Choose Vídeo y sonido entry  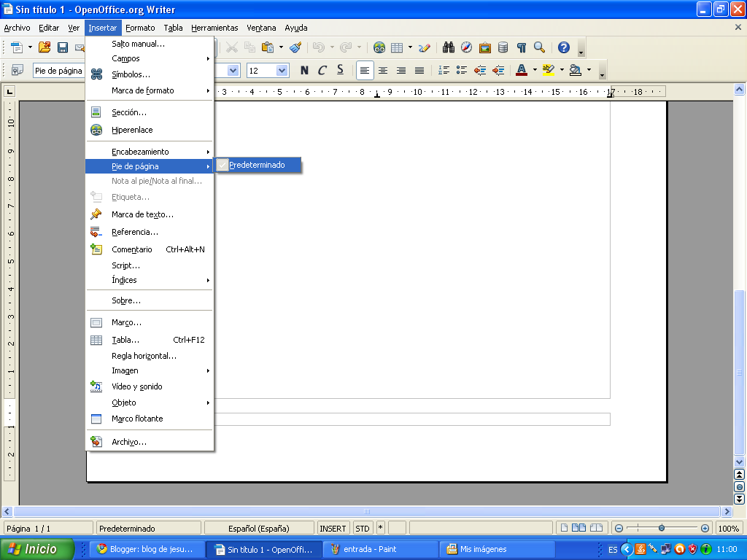150,386
